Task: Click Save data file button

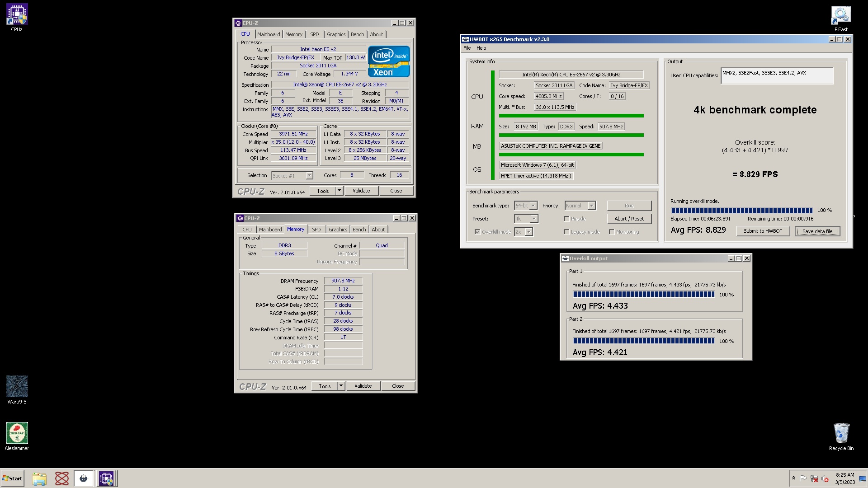Action: pos(817,231)
